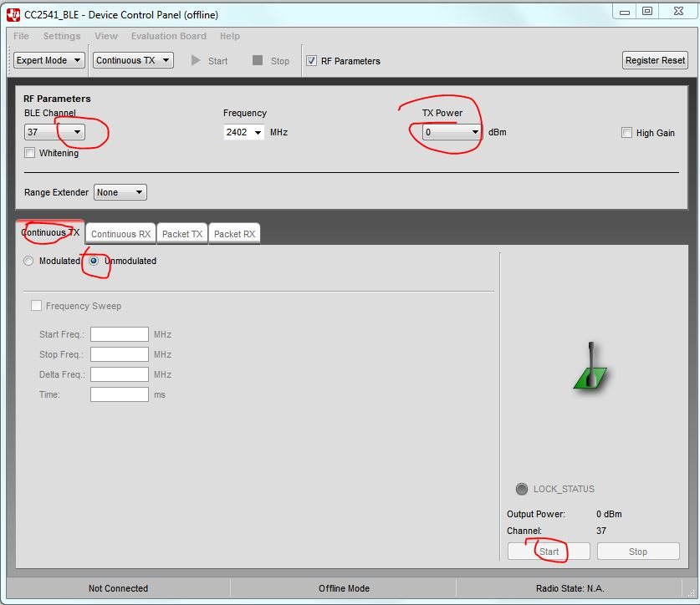Open the Range Extender dropdown

point(120,192)
